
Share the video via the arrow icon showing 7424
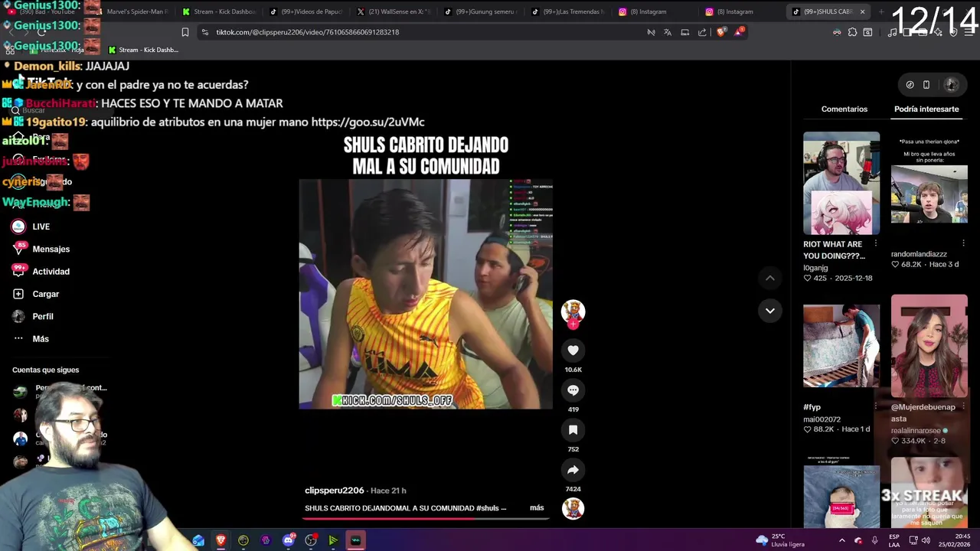pyautogui.click(x=573, y=469)
